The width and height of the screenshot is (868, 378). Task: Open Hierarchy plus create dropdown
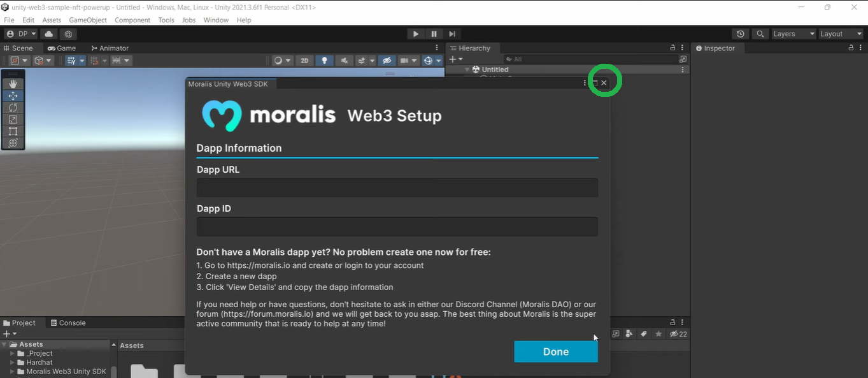click(x=456, y=59)
